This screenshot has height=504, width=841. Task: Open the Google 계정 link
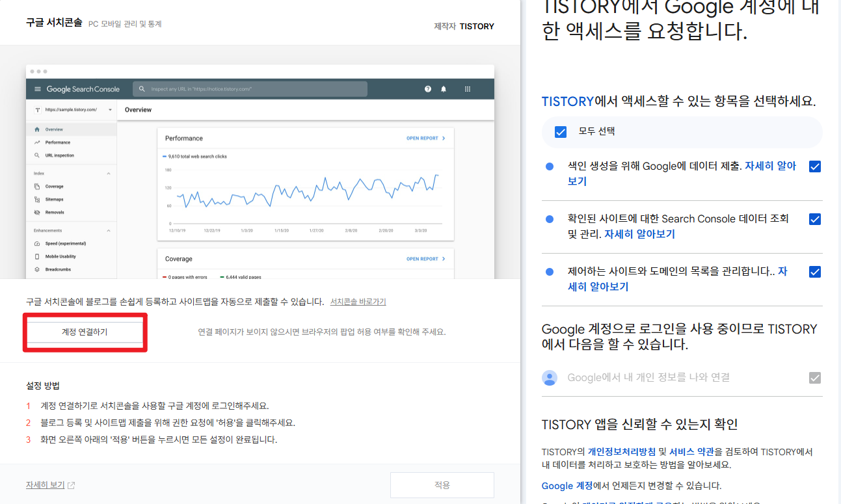pos(567,486)
